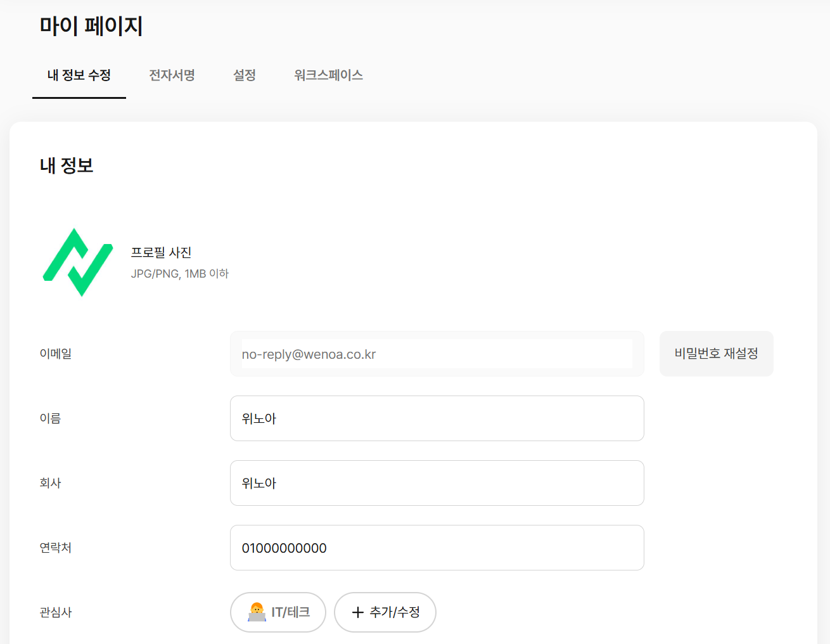Focus the 이름 input containing 위노아
Screen dimensions: 830x644
point(437,418)
